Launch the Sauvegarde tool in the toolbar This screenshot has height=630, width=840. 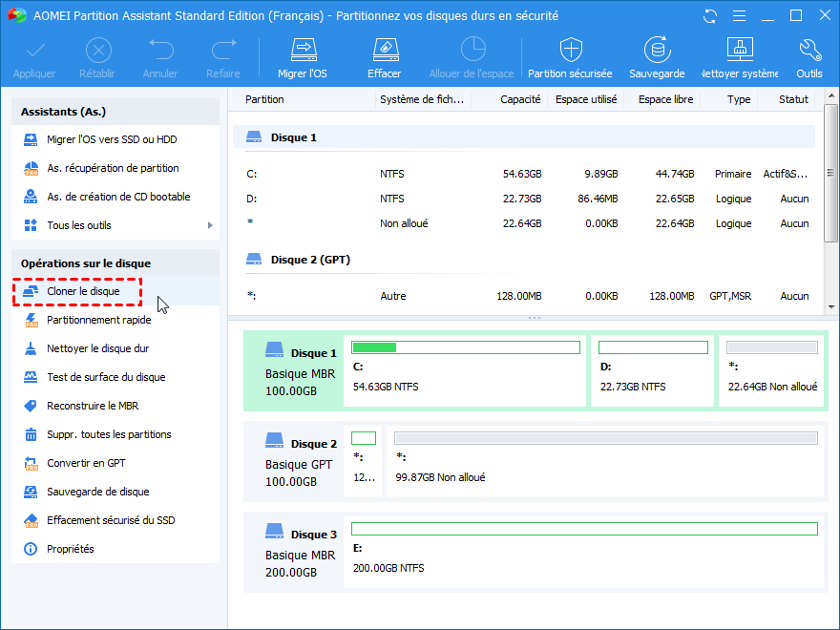point(656,57)
